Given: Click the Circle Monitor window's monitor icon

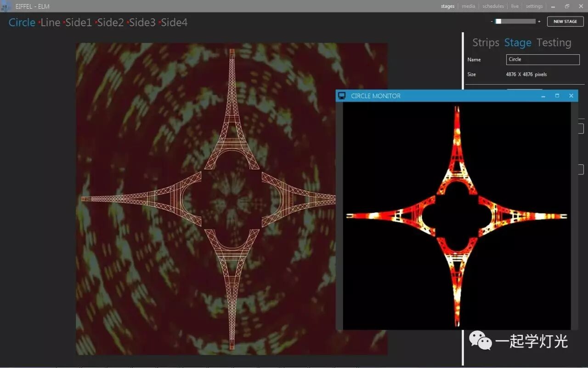Looking at the screenshot, I should 342,96.
